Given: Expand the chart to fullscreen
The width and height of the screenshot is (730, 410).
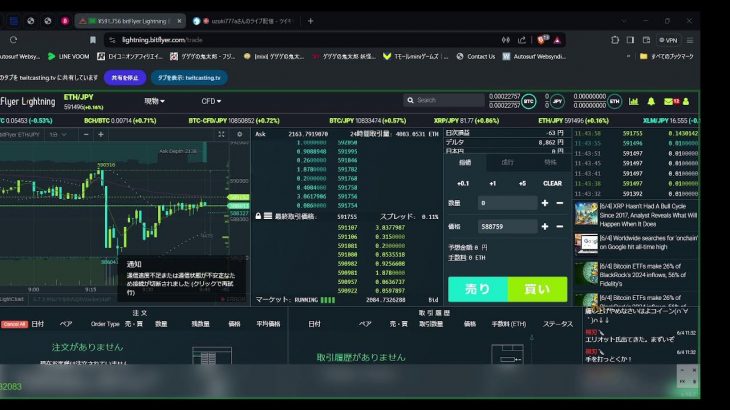Looking at the screenshot, I should [x=221, y=134].
